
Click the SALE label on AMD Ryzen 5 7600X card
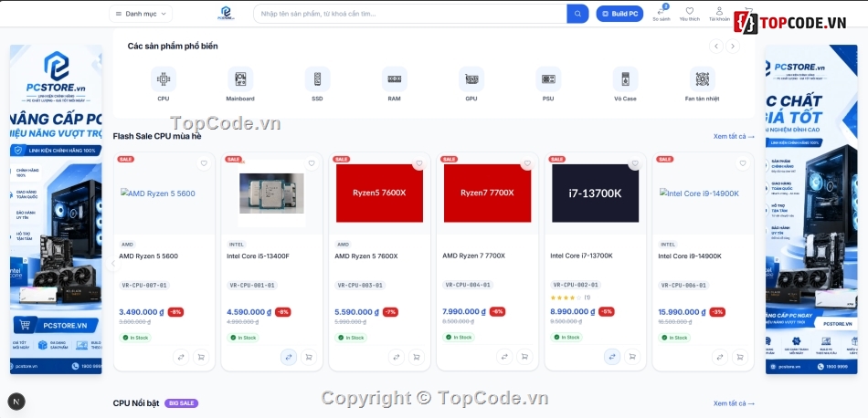click(x=341, y=159)
